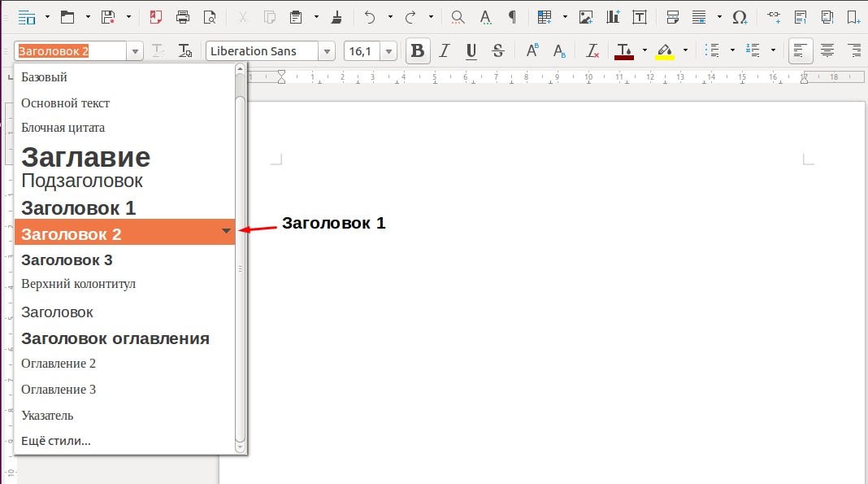The width and height of the screenshot is (868, 484).
Task: Open the New document icon
Action: pos(27,17)
